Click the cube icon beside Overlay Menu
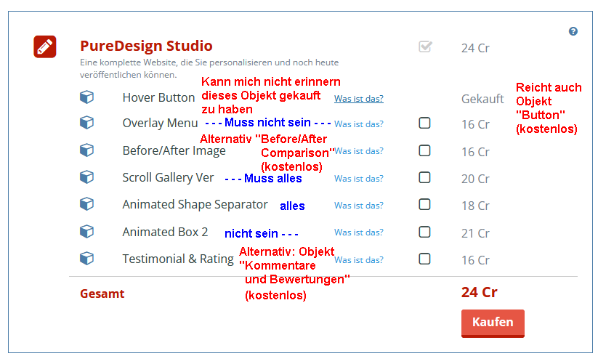Image resolution: width=598 pixels, height=364 pixels. [x=87, y=123]
